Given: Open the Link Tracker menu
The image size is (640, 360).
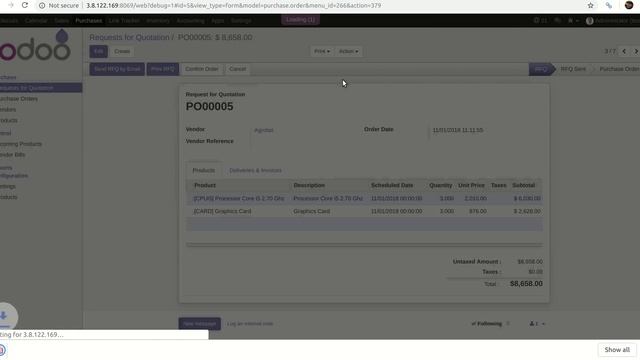Looking at the screenshot, I should (124, 20).
